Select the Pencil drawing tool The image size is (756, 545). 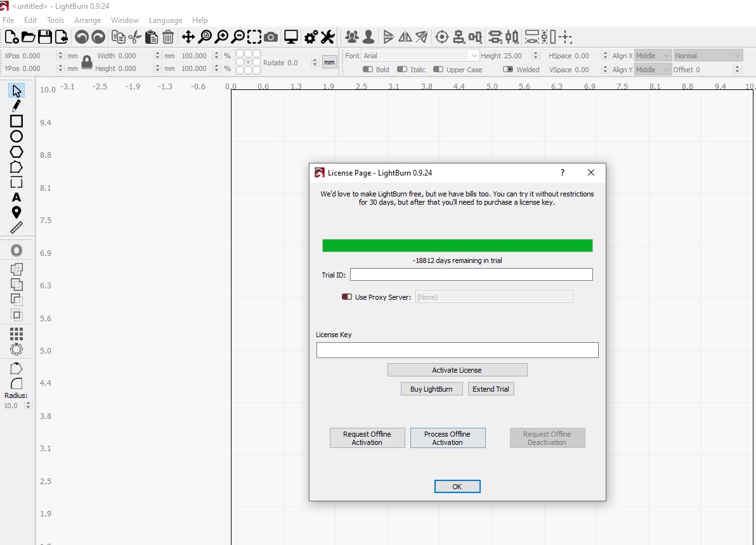pyautogui.click(x=16, y=105)
